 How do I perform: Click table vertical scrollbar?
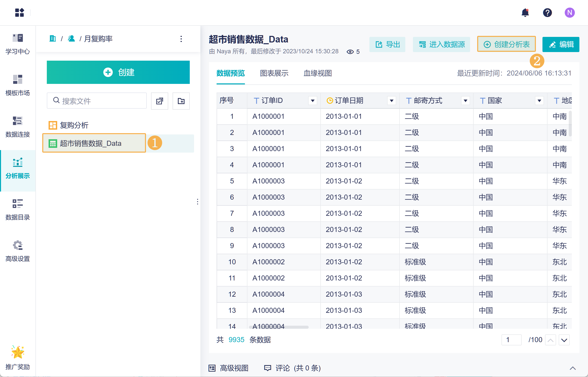coord(570,123)
